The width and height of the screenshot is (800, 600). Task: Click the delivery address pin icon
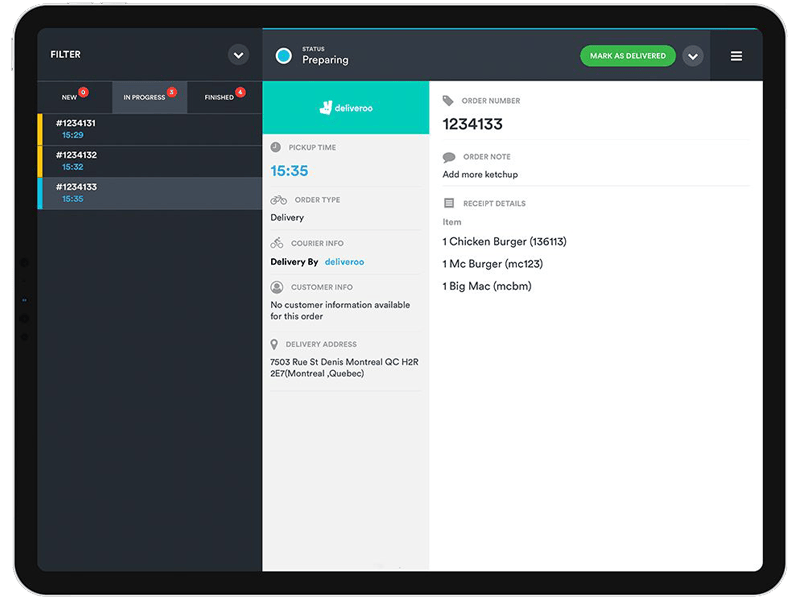[x=274, y=344]
